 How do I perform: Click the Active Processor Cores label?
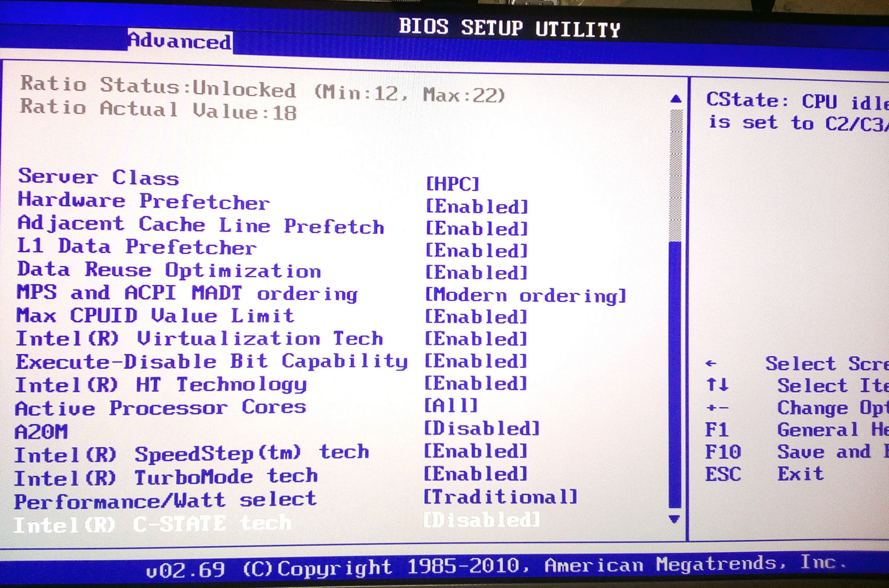click(x=160, y=408)
